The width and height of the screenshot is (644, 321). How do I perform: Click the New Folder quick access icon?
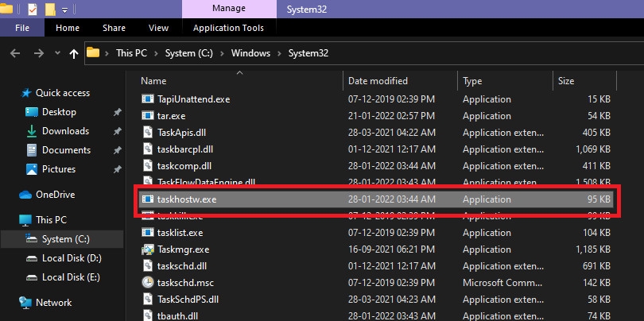point(50,9)
